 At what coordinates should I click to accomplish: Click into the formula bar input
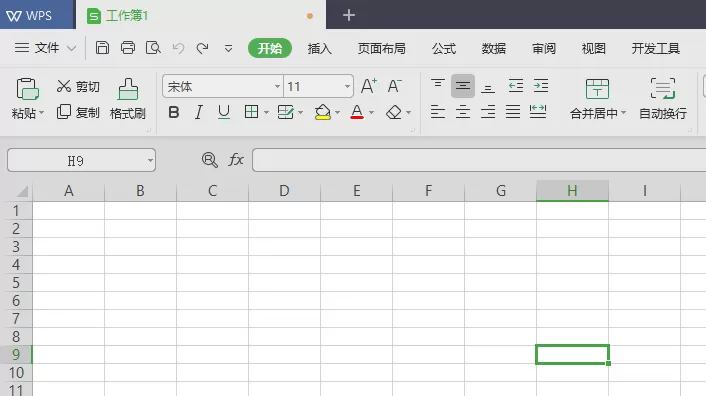479,160
